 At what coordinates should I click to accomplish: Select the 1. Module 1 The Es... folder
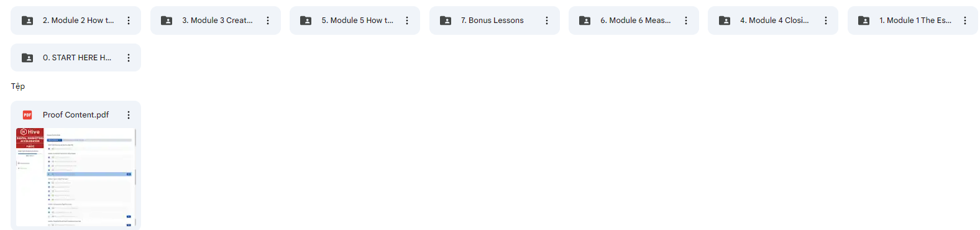[912, 21]
